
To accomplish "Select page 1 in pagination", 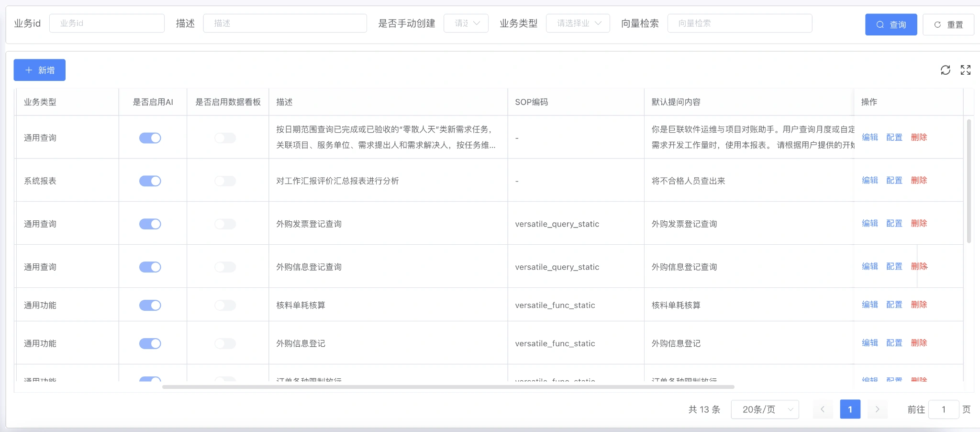I will (850, 409).
